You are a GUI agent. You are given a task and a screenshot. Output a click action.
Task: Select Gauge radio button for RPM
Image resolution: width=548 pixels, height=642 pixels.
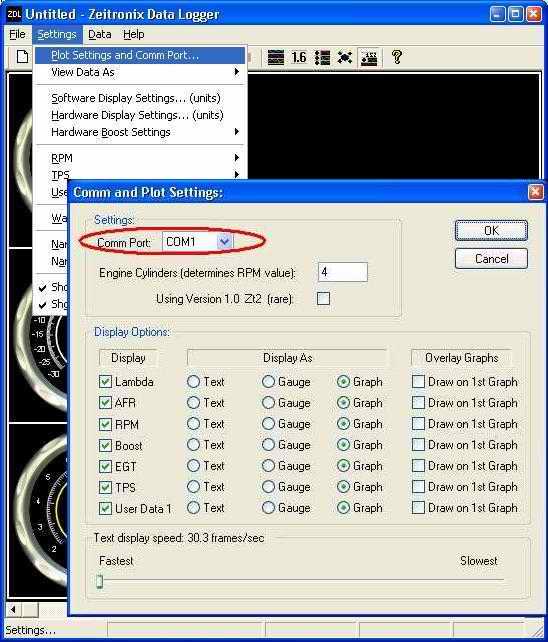(x=268, y=424)
